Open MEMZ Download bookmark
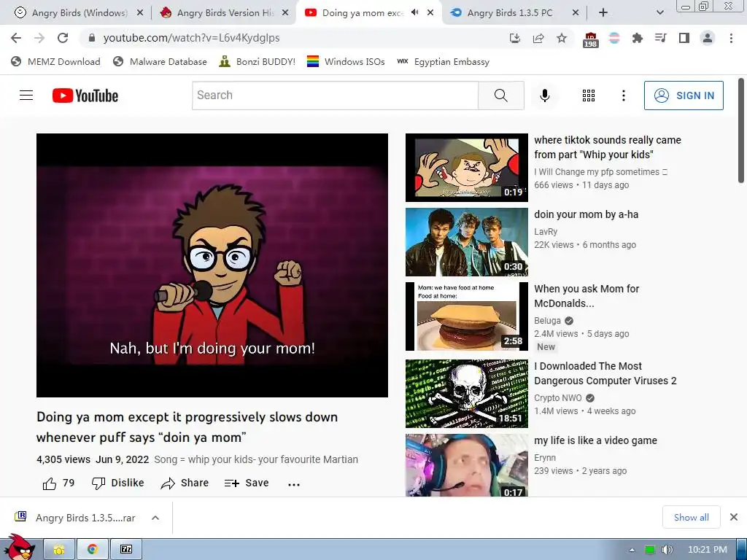747x560 pixels. [x=55, y=61]
